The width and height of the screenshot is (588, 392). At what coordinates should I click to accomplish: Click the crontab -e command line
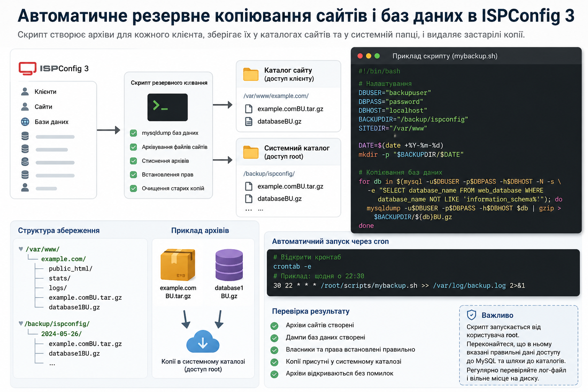tap(292, 266)
